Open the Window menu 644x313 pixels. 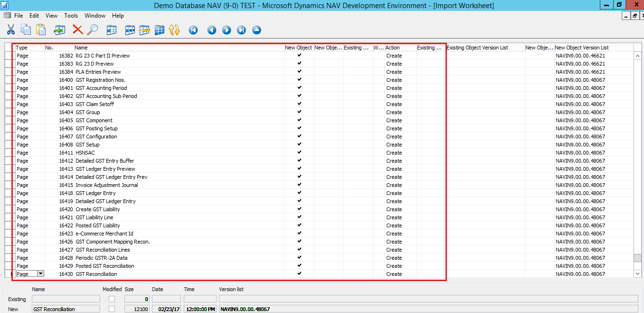(x=95, y=16)
